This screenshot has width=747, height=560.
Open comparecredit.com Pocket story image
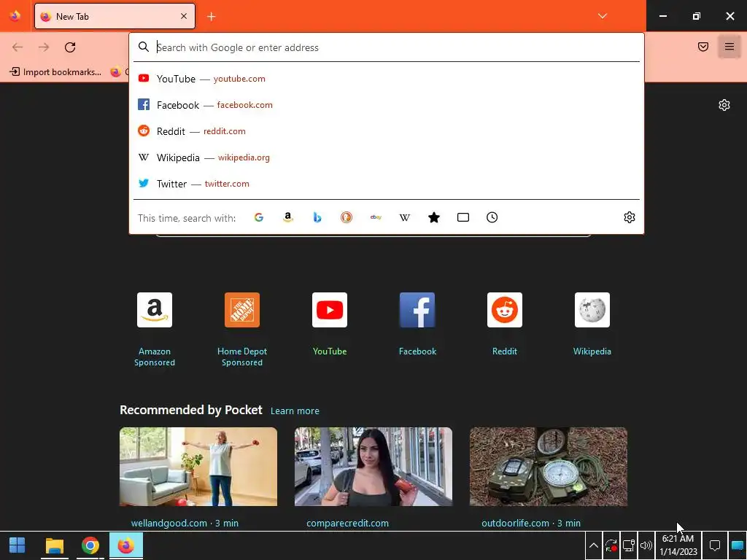(373, 467)
